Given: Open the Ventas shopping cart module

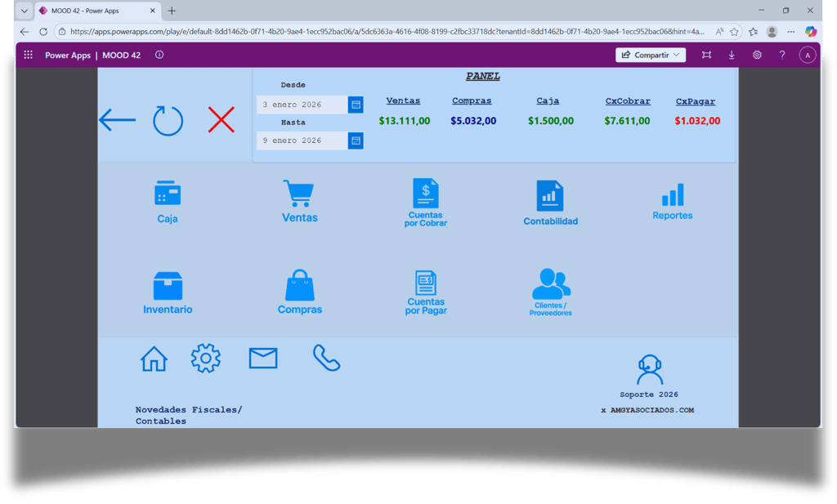Looking at the screenshot, I should [299, 201].
